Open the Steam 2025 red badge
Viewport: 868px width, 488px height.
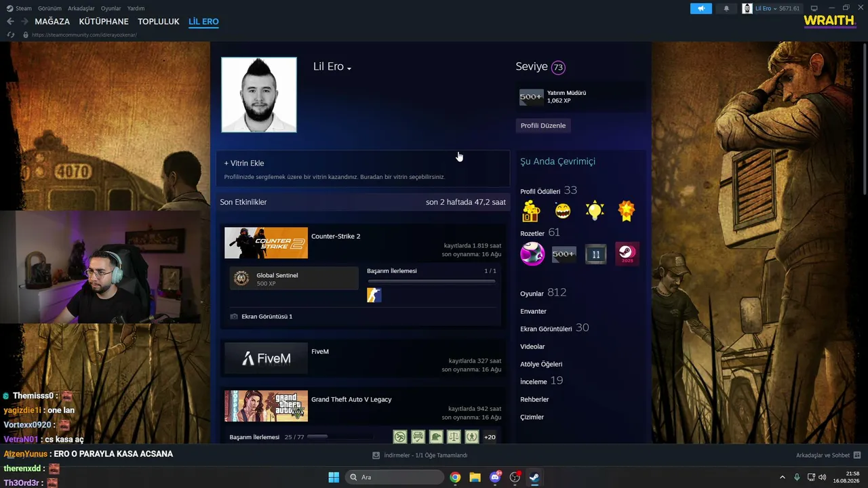[x=627, y=254]
